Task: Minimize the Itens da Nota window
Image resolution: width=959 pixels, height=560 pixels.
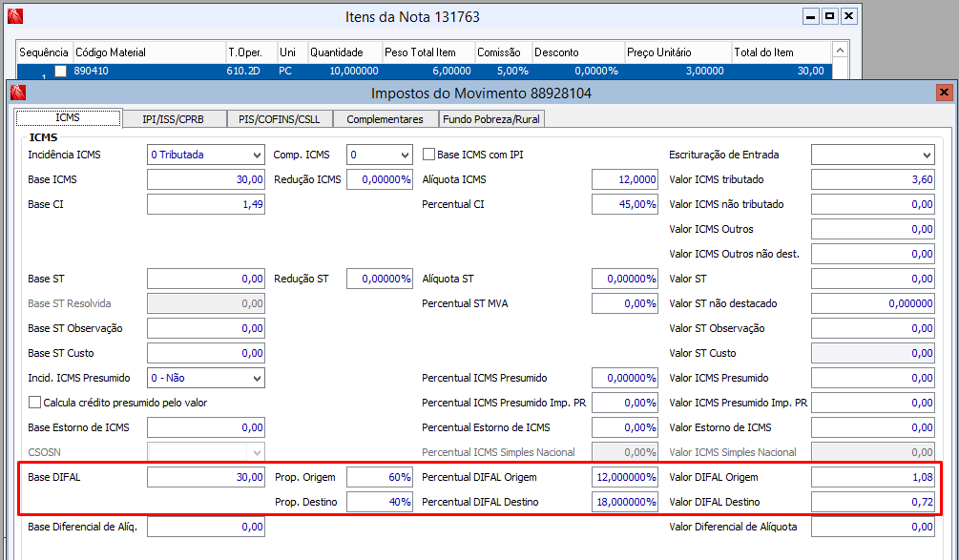Action: [810, 16]
